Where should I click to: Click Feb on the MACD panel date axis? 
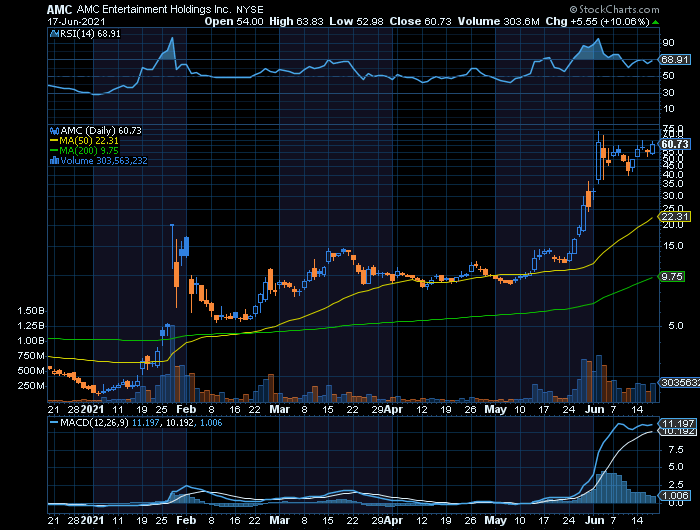(x=186, y=520)
